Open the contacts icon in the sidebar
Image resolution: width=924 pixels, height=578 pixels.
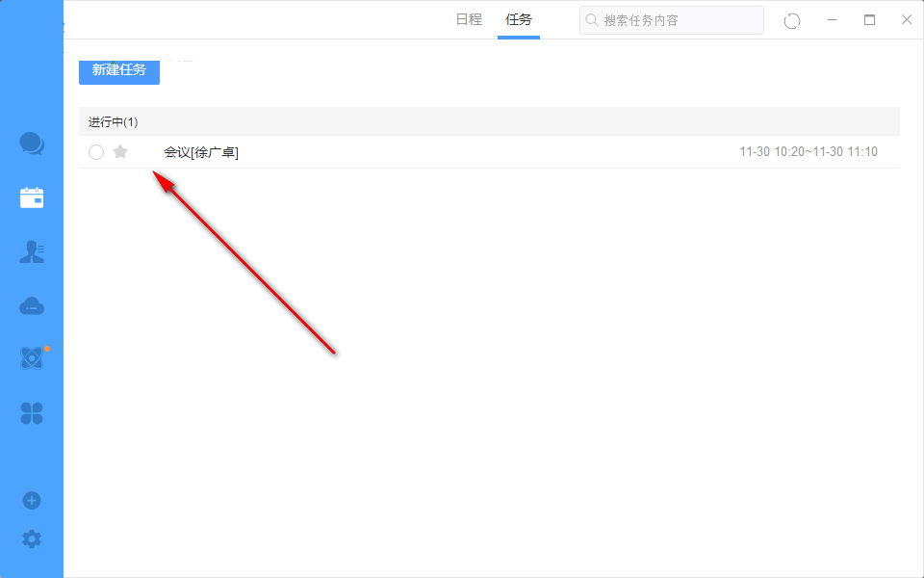32,252
